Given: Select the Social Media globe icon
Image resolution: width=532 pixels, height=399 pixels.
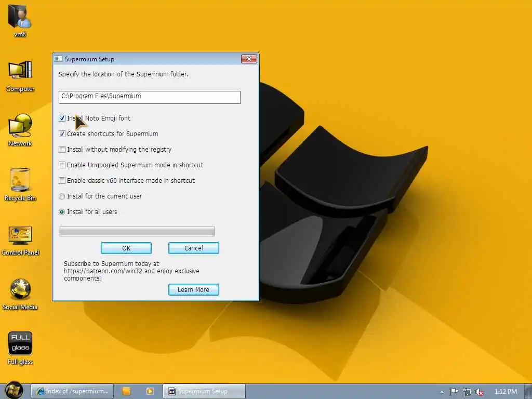Looking at the screenshot, I should coord(20,294).
